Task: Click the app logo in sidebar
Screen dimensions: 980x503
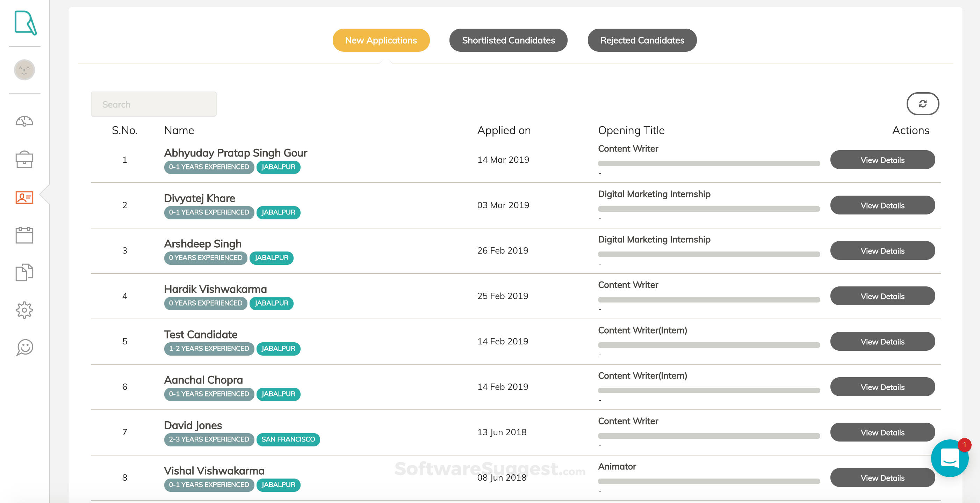Action: (25, 23)
